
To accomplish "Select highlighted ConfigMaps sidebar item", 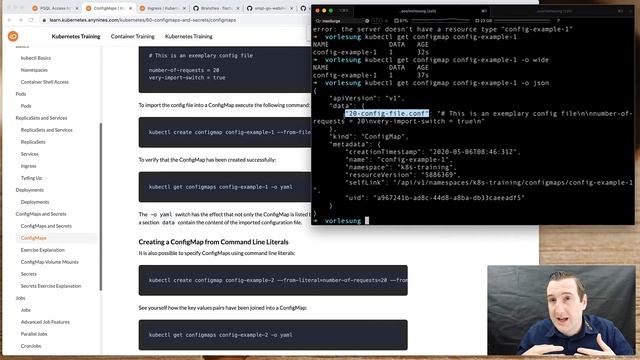I will coord(33,238).
